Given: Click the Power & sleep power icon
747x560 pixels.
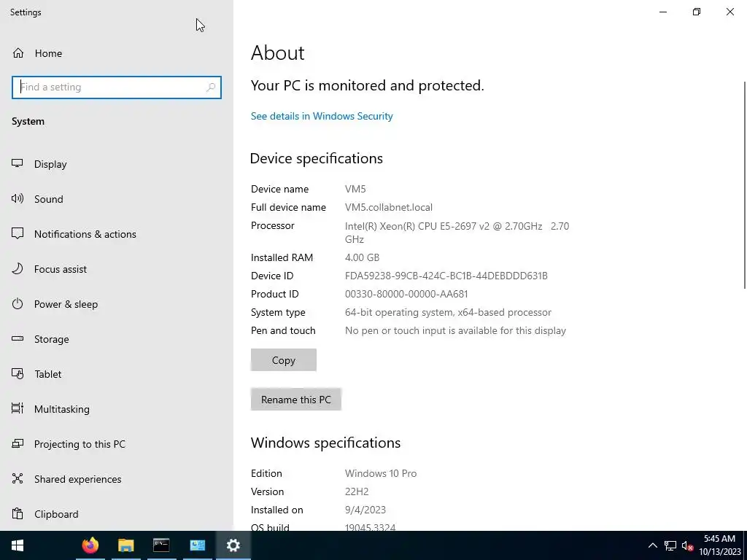Looking at the screenshot, I should (x=18, y=304).
